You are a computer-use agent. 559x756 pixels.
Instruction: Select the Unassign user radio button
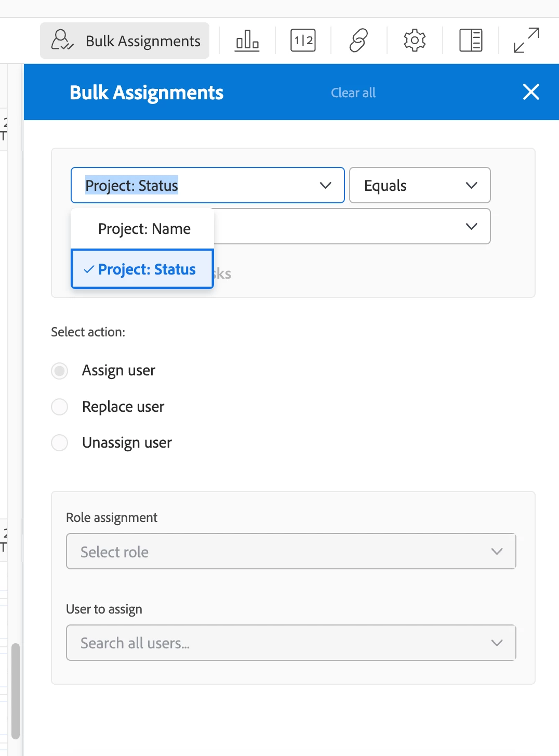click(x=60, y=443)
